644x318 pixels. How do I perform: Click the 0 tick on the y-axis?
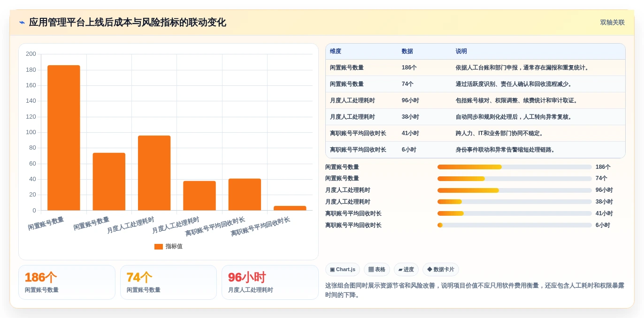[x=34, y=210]
